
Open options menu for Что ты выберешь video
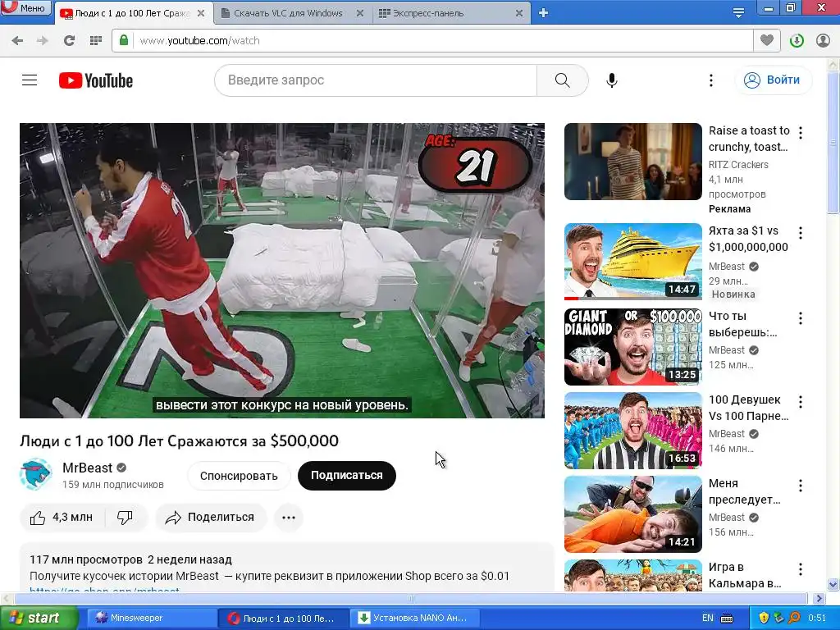pos(801,318)
